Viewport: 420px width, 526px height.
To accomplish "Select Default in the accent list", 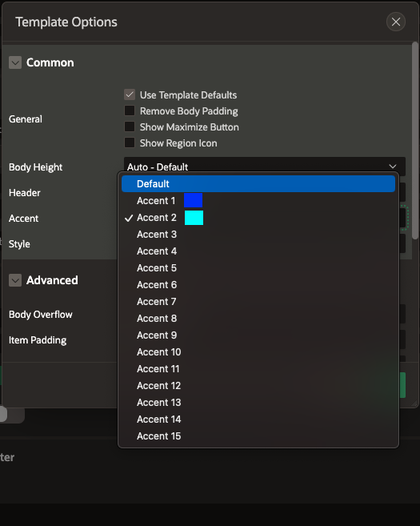I will coord(258,184).
